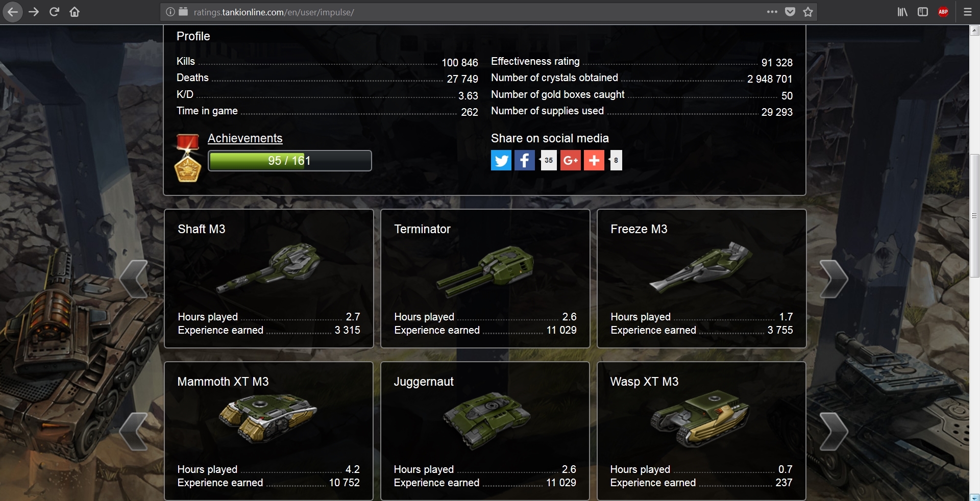Click Freeze M3 experience earned 3 755
The image size is (980, 501).
tap(780, 330)
